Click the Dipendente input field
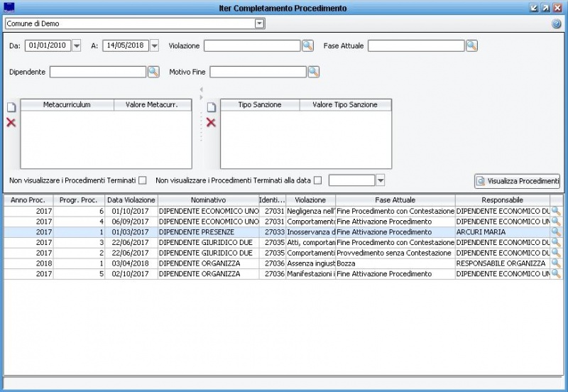The image size is (568, 392). [98, 72]
